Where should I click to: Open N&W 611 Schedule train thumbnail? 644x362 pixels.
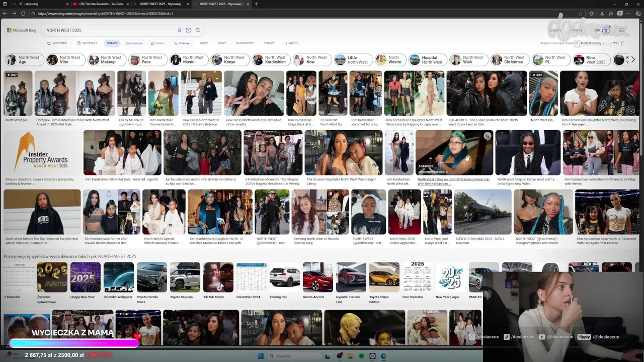482,212
